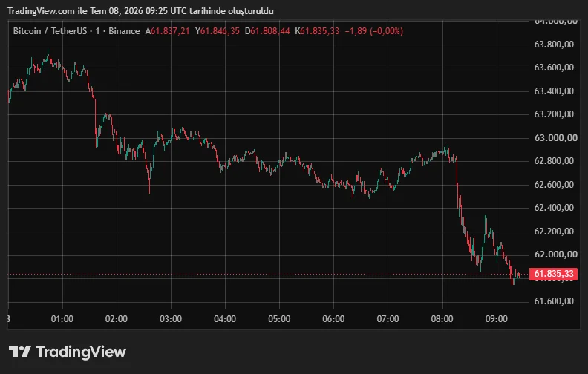Click the 09:00 time axis label
The width and height of the screenshot is (588, 374).
[x=497, y=319]
